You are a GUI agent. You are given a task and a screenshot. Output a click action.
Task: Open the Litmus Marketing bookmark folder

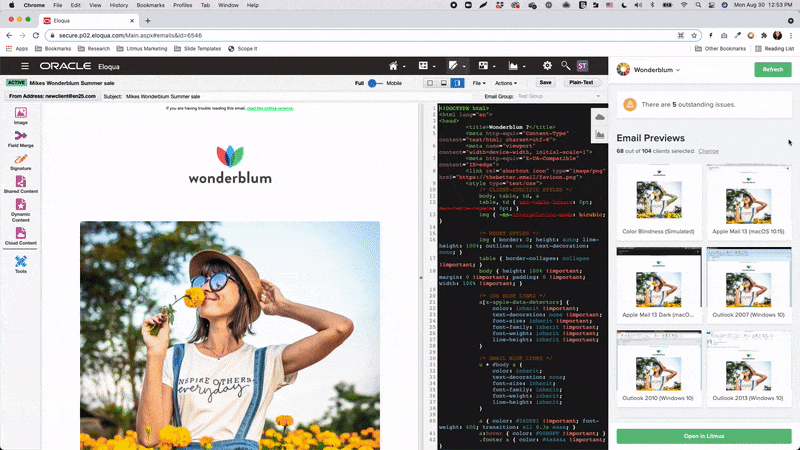142,48
